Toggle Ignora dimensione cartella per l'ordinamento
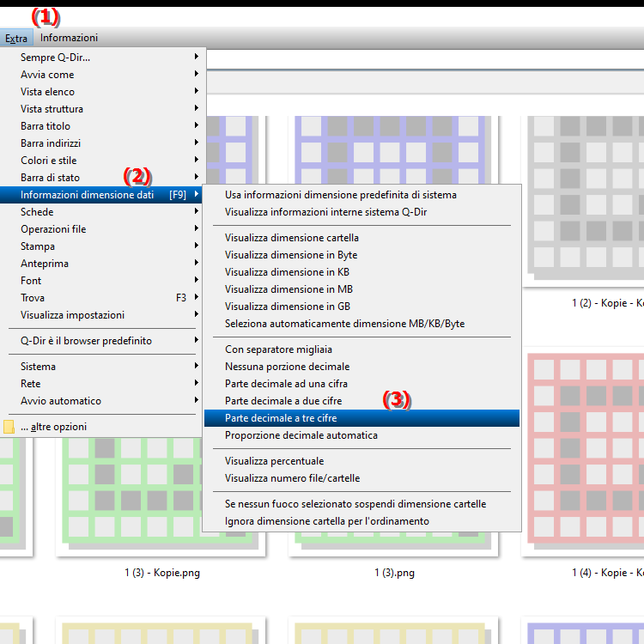This screenshot has height=644, width=644. [361, 521]
